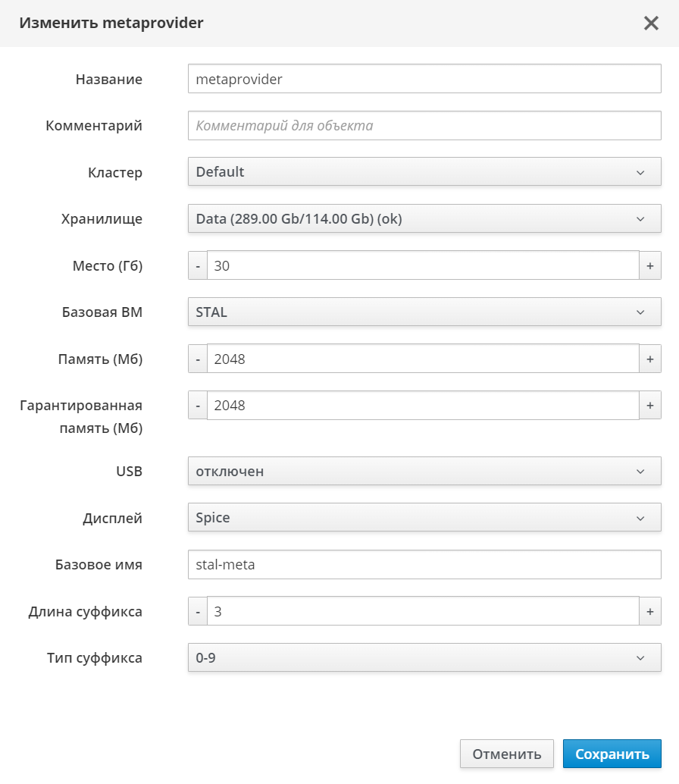The width and height of the screenshot is (679, 784).
Task: Expand the Дисплей dropdown showing Spice
Action: pos(424,518)
